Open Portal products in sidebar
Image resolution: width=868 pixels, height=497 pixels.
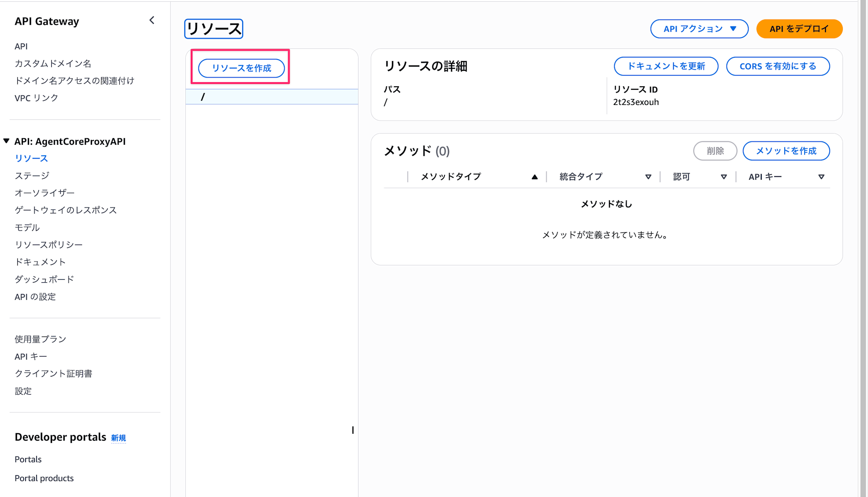(44, 478)
